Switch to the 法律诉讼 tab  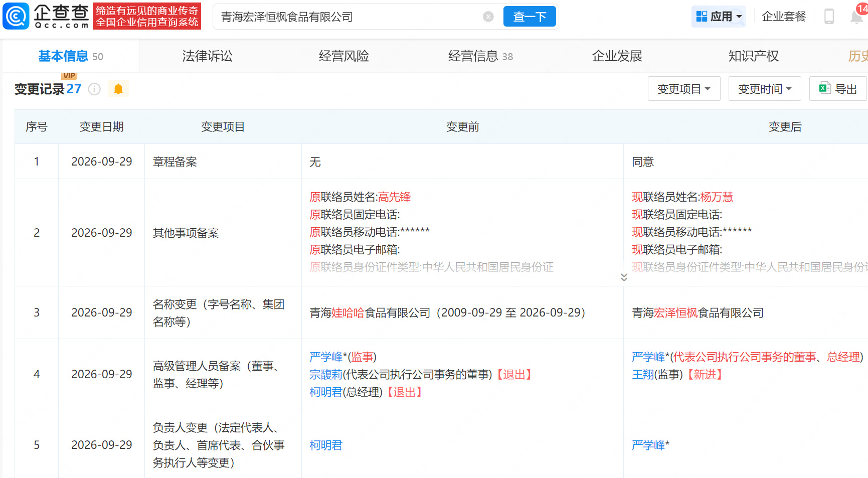click(207, 56)
